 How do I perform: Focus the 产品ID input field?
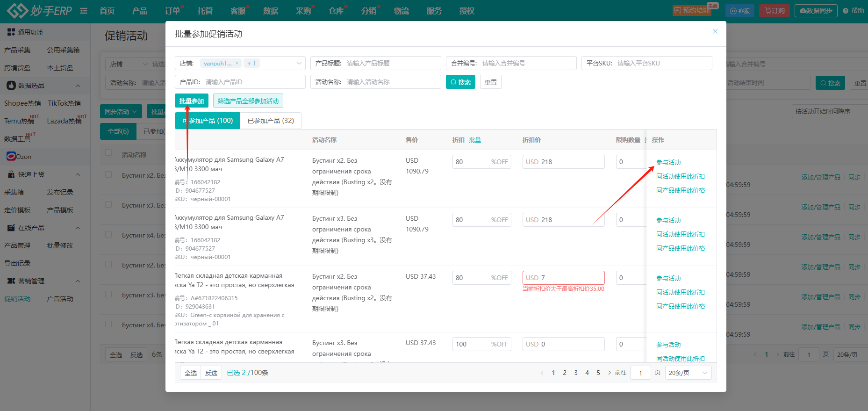[x=240, y=82]
